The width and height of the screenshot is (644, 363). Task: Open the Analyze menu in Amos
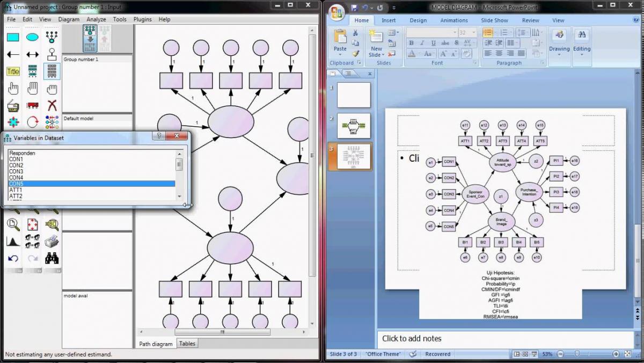96,19
